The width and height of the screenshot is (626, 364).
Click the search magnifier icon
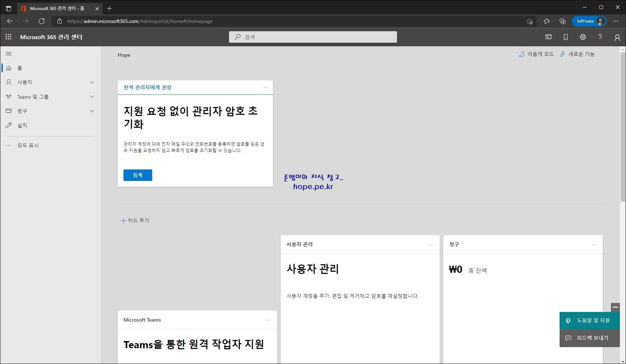238,37
